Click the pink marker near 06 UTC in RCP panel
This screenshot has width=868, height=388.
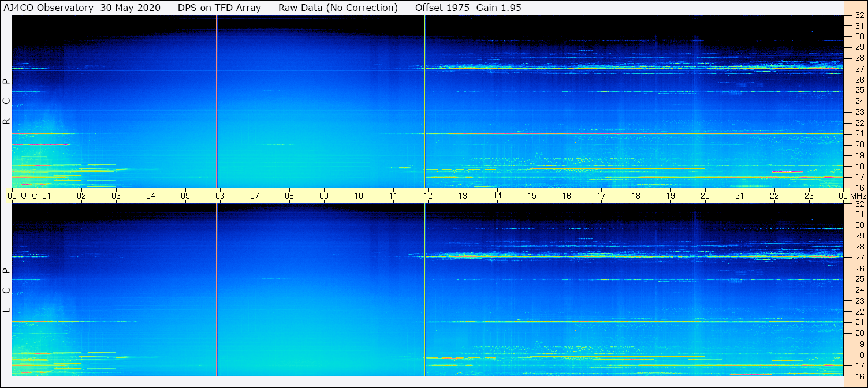tap(217, 101)
